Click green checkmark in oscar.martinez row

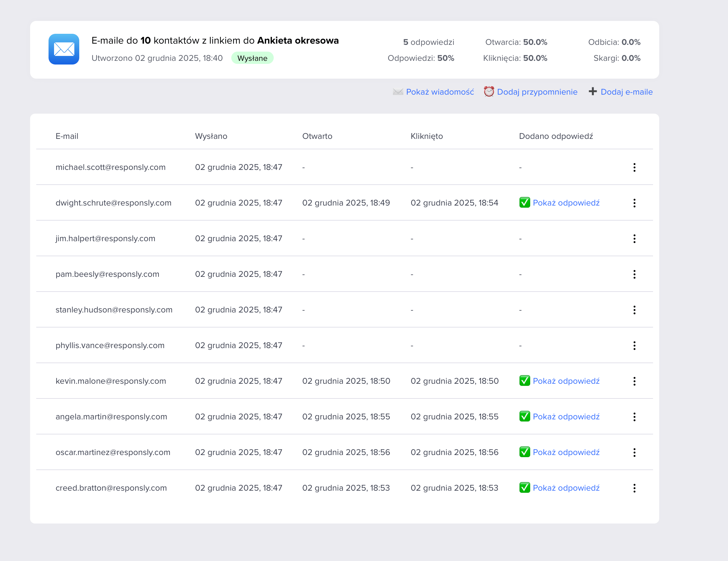pos(524,452)
